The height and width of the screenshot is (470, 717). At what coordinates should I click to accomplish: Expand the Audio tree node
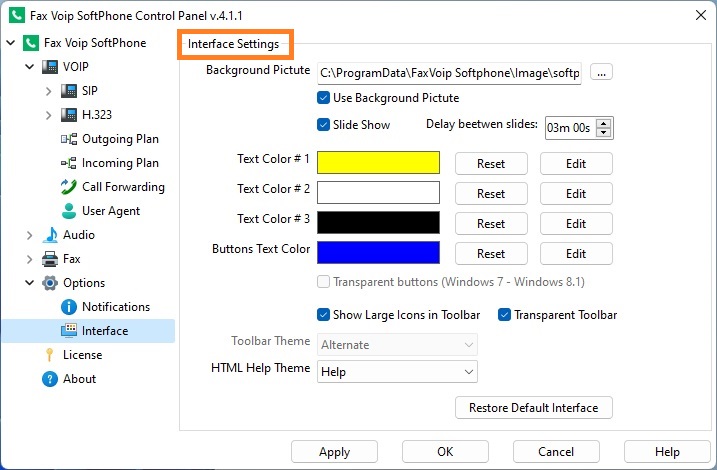[x=30, y=235]
